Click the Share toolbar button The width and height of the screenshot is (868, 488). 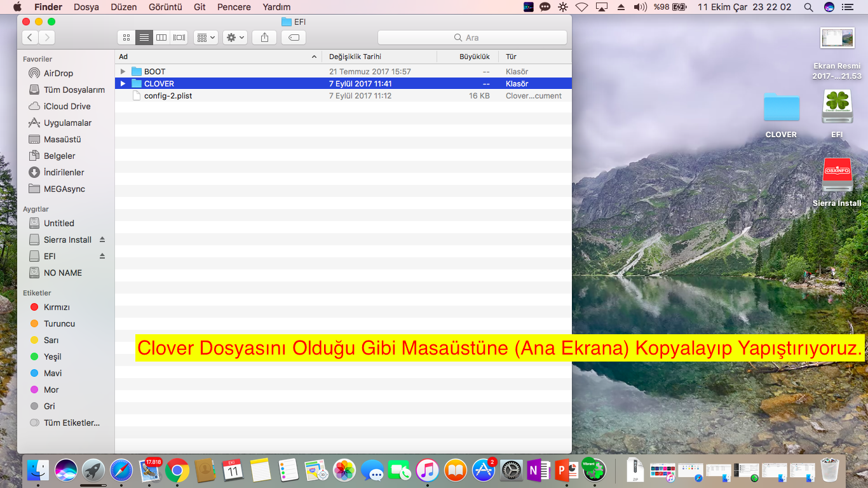(x=264, y=37)
